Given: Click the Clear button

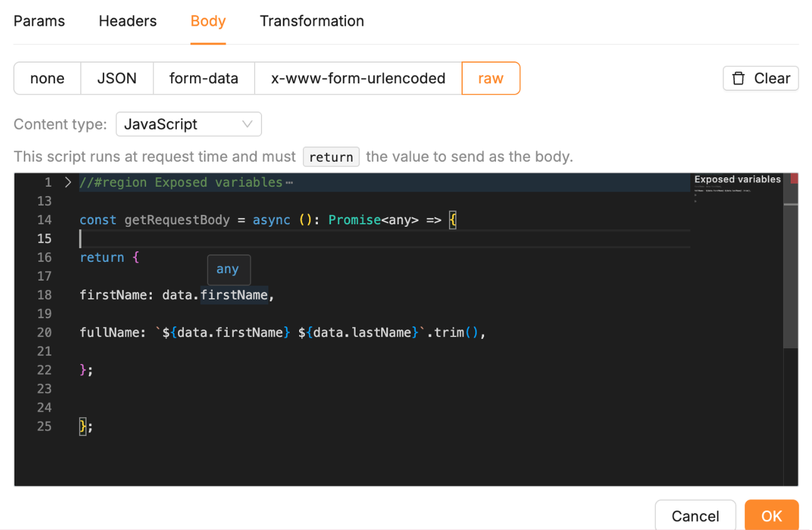Looking at the screenshot, I should point(761,78).
